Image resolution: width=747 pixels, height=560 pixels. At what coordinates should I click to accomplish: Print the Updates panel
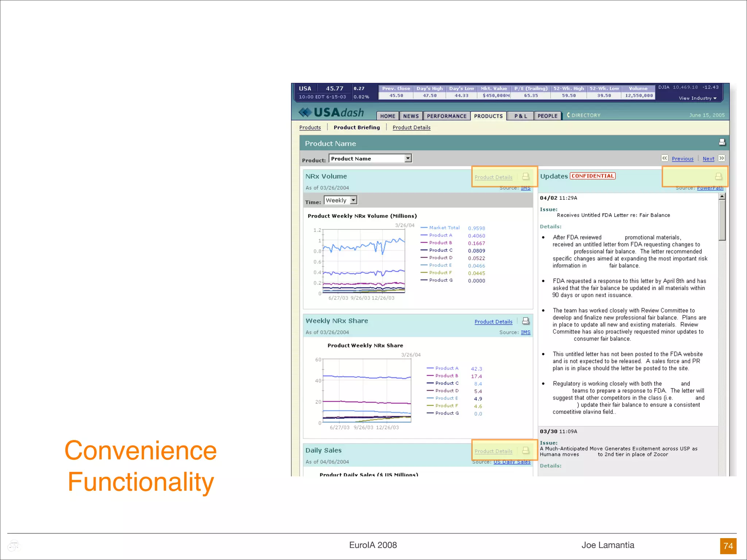pos(718,176)
